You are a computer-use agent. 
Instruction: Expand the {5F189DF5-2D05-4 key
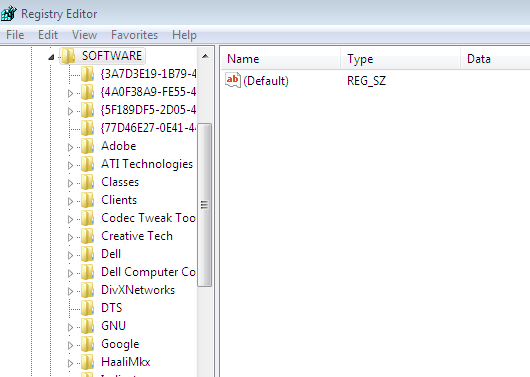[70, 111]
